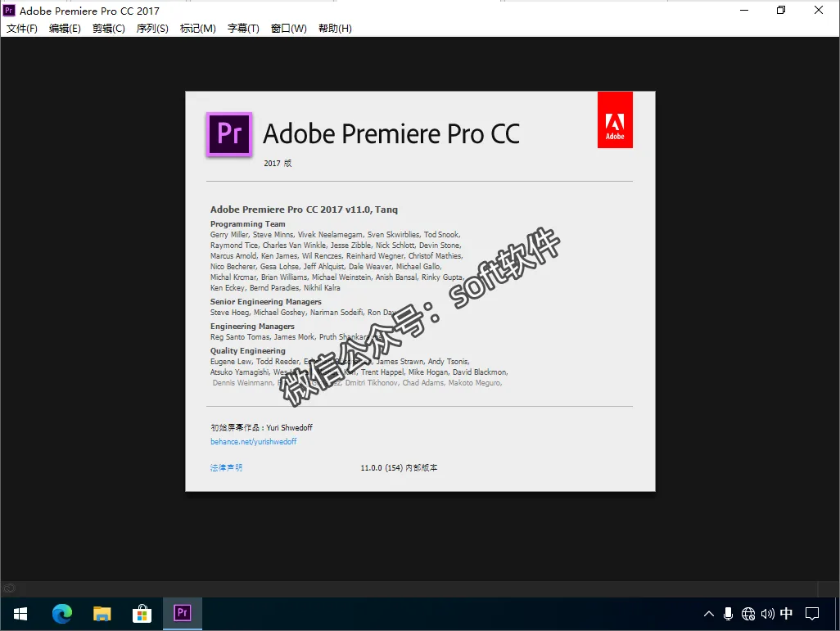Open the notification center icon

click(x=812, y=614)
